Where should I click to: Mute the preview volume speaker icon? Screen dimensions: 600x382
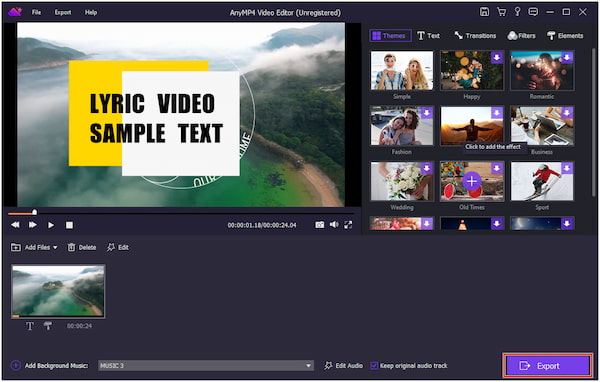[334, 225]
